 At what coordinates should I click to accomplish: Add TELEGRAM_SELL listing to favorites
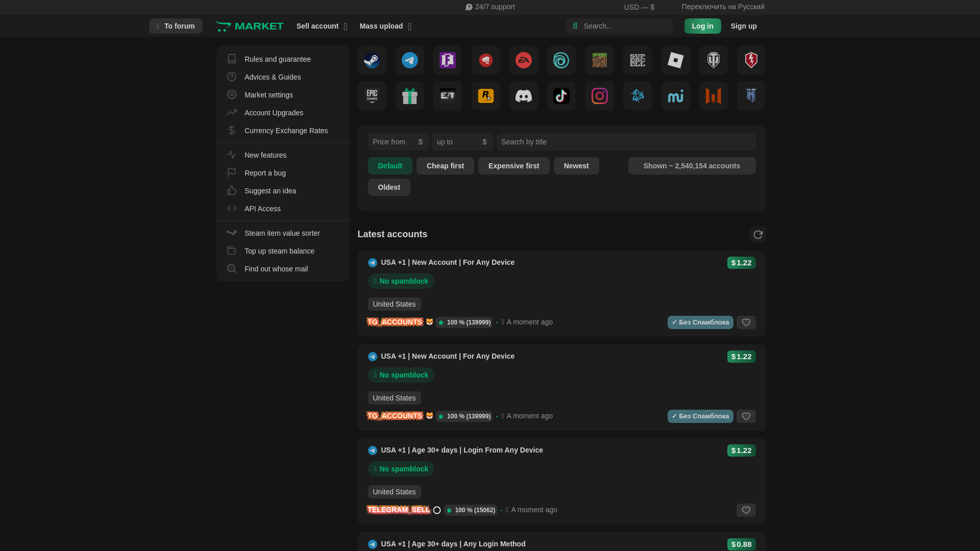tap(746, 510)
